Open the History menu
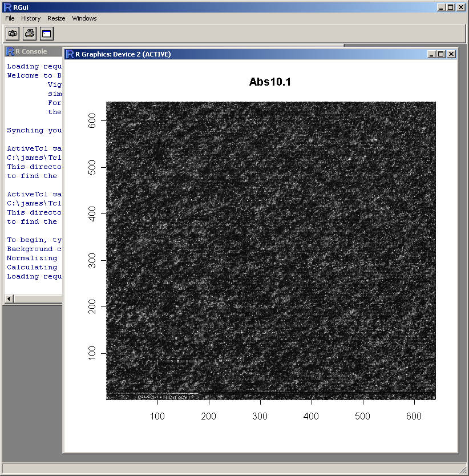Viewport: 469px width, 476px height. point(31,18)
